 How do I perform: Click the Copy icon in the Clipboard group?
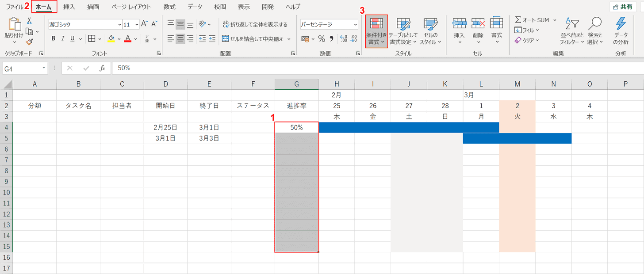point(30,31)
